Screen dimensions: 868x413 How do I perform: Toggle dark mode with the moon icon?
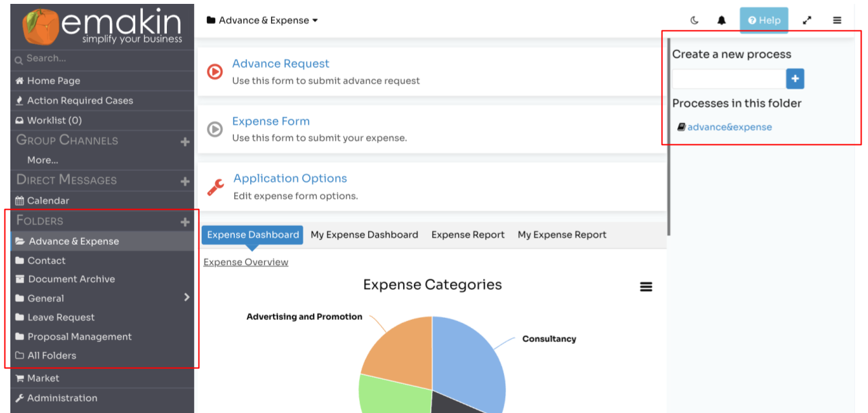coord(695,20)
